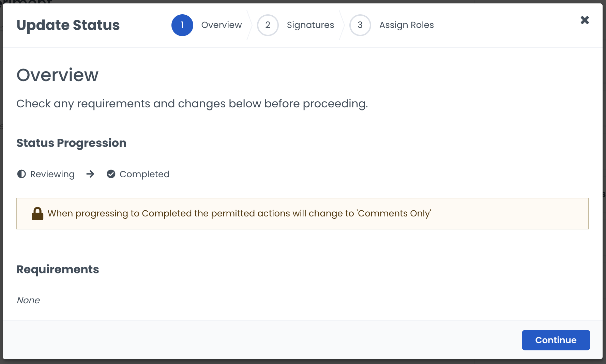Click the step 1 circle indicator
Viewport: 606px width, 364px height.
(182, 25)
